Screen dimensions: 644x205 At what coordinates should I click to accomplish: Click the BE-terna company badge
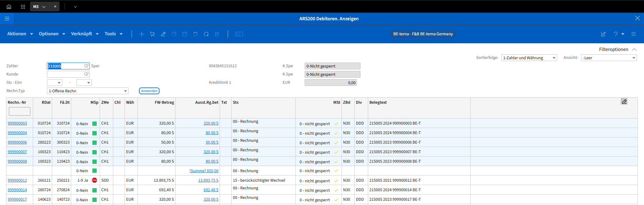point(423,34)
